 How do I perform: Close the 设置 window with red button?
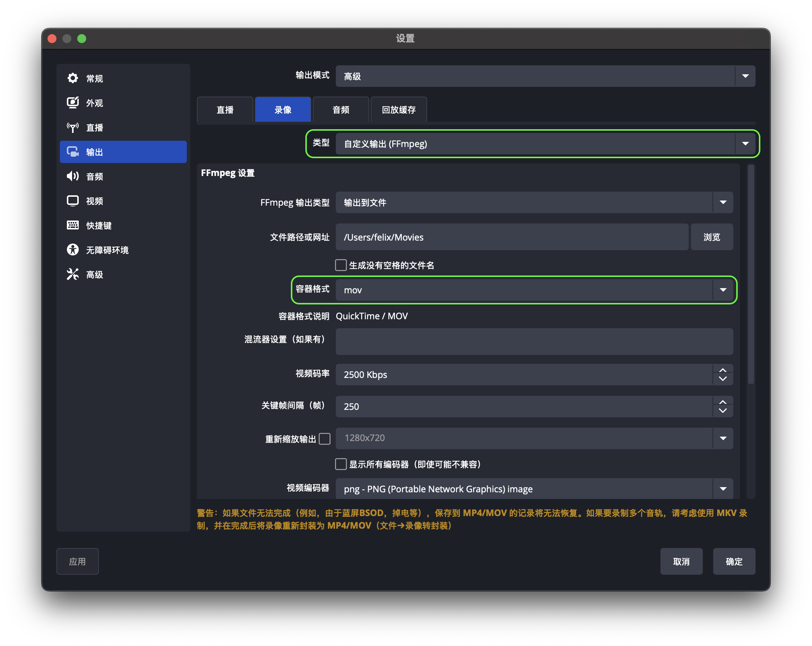pyautogui.click(x=52, y=38)
